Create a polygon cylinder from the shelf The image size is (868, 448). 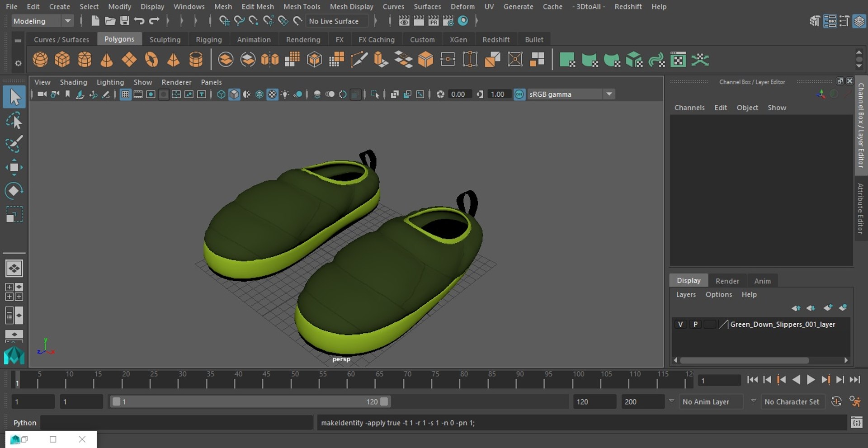point(85,59)
